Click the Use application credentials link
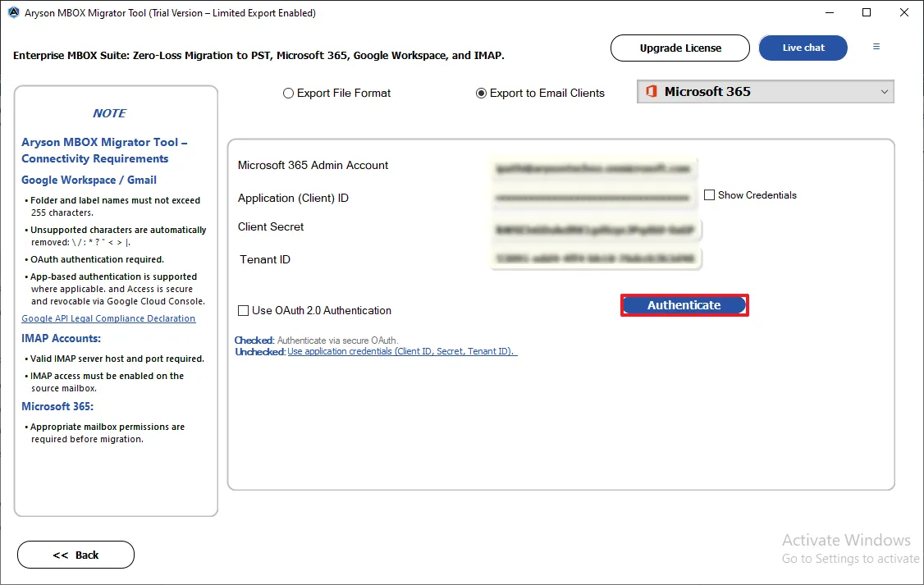 coord(402,351)
